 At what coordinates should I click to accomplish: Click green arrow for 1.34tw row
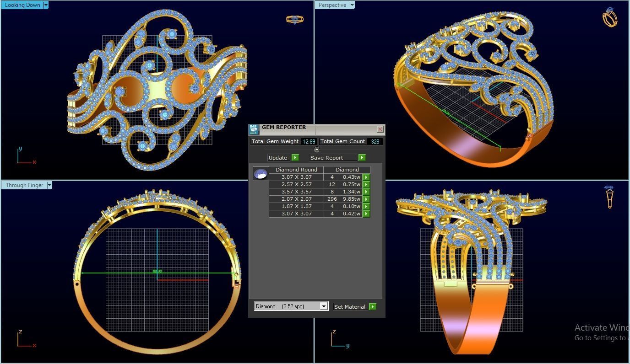[366, 192]
